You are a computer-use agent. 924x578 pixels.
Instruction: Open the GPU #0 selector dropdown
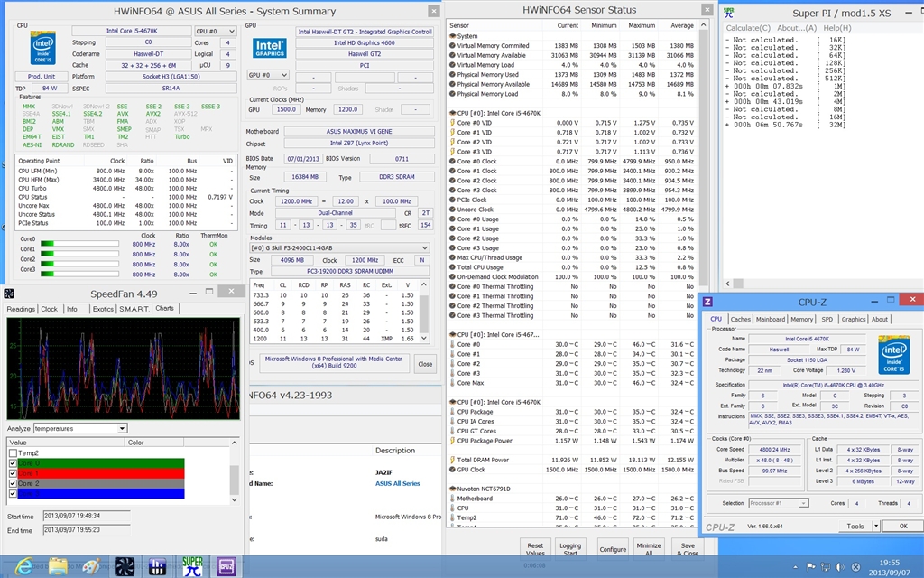pos(268,76)
